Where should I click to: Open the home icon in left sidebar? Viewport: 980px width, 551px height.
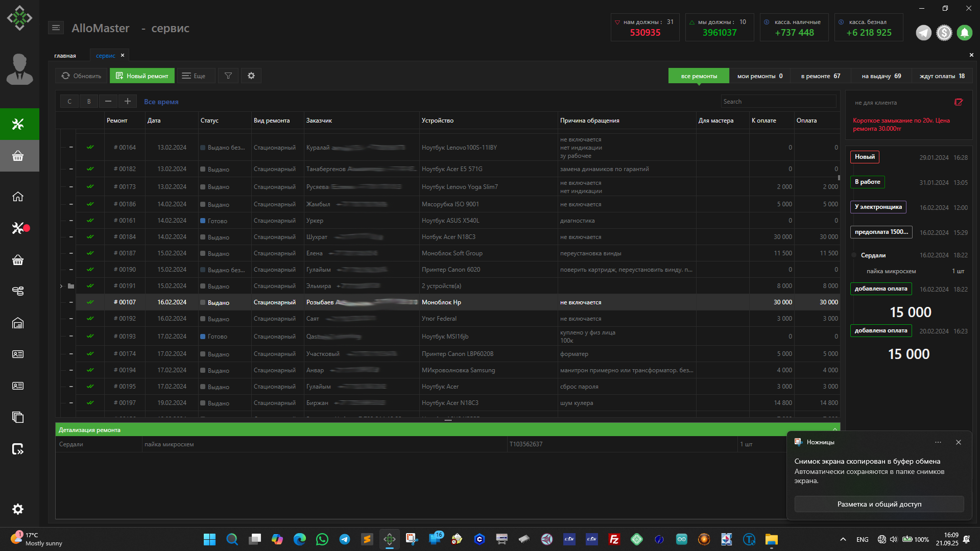pyautogui.click(x=18, y=197)
